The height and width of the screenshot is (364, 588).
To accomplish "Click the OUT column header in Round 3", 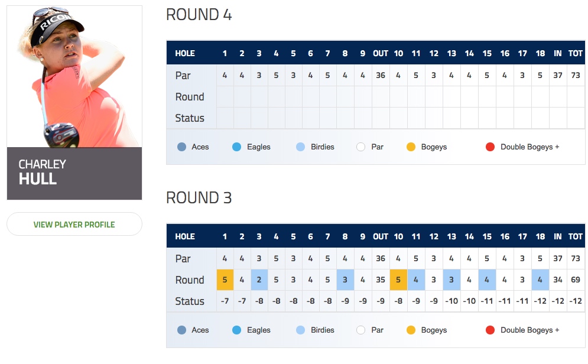I will 381,236.
